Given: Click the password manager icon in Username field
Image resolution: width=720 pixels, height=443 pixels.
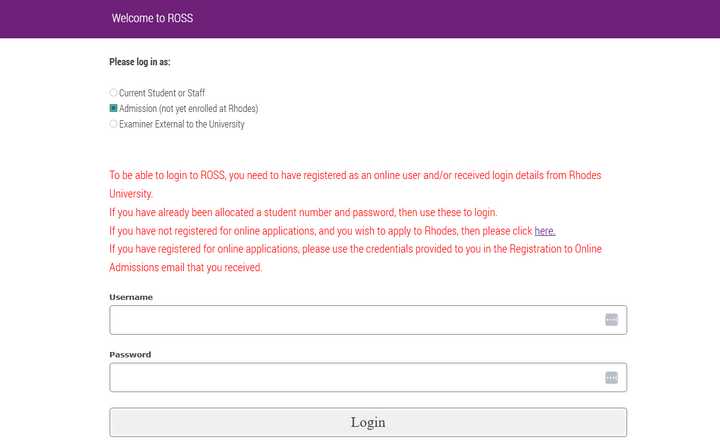Looking at the screenshot, I should [611, 320].
